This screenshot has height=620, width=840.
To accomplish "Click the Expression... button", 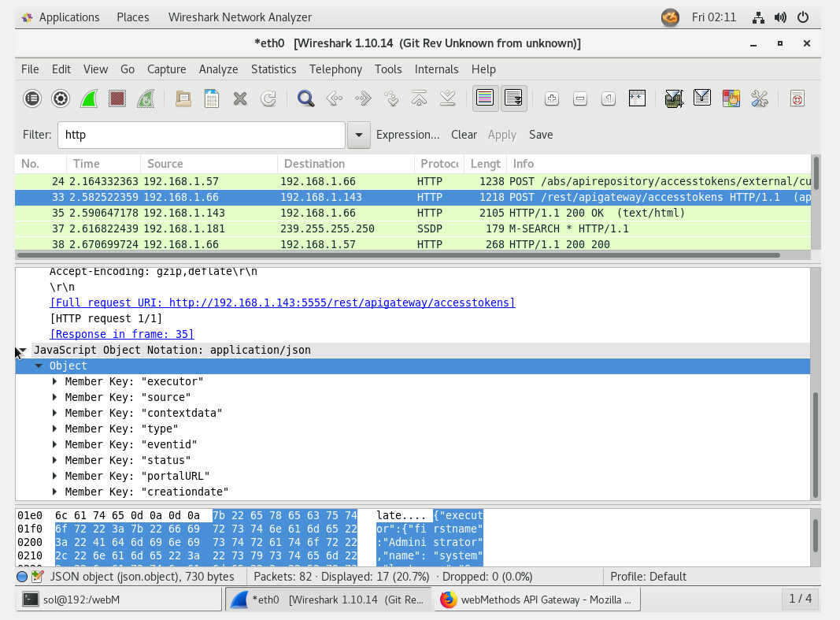I will [407, 135].
